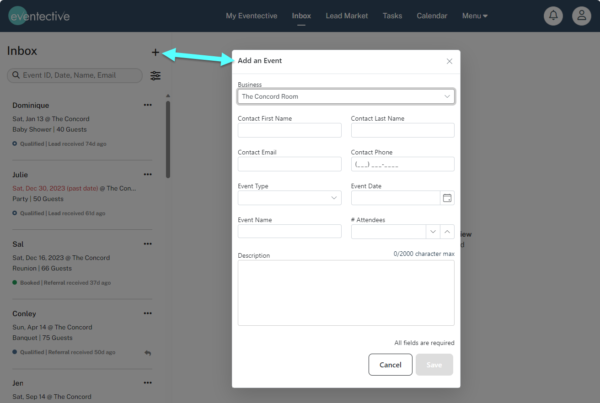Screen dimensions: 600x403
Task: Focus the Contact First Name field
Action: pos(289,131)
